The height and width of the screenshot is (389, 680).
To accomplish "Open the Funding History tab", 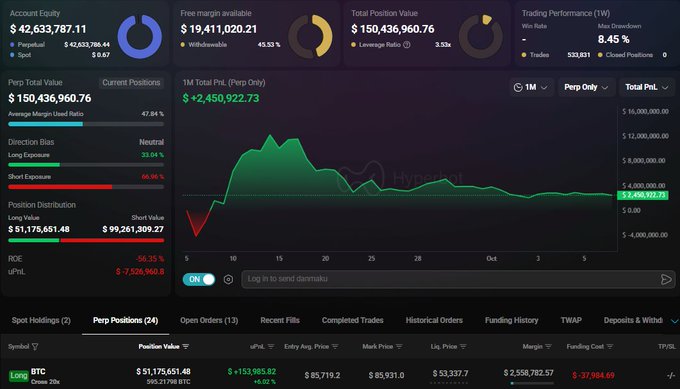I will (x=511, y=320).
